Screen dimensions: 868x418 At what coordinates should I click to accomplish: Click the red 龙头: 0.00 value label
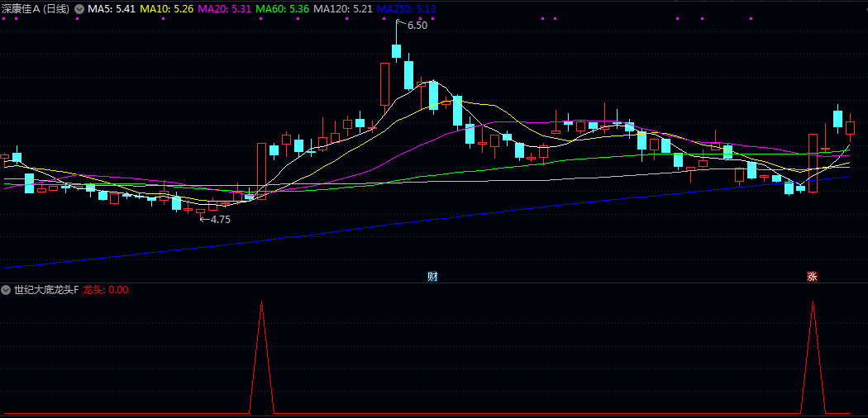pos(106,290)
